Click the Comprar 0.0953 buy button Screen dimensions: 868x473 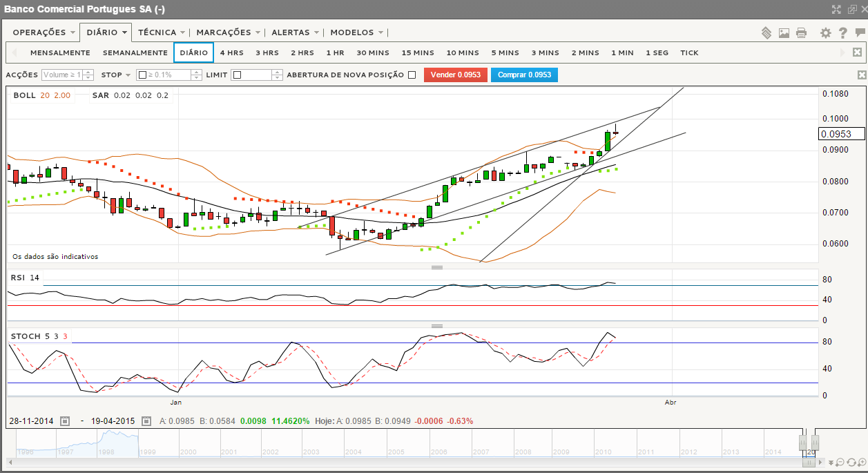pos(524,75)
